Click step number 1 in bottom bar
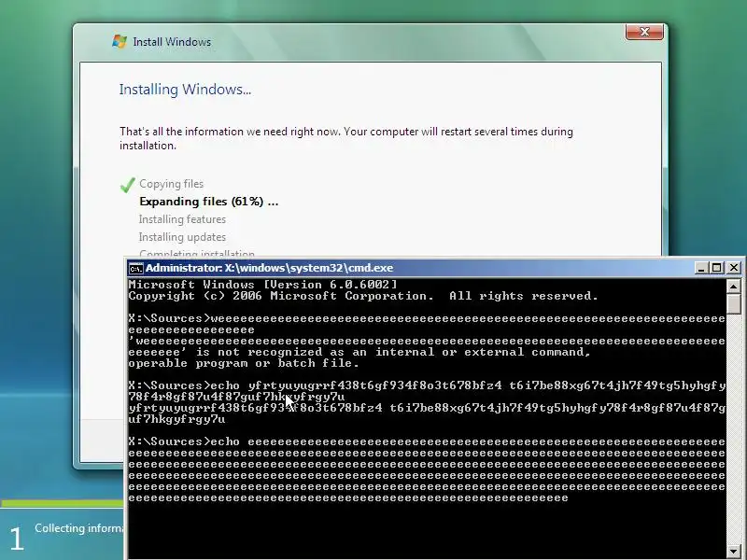Viewport: 747px width, 560px height. (17, 539)
